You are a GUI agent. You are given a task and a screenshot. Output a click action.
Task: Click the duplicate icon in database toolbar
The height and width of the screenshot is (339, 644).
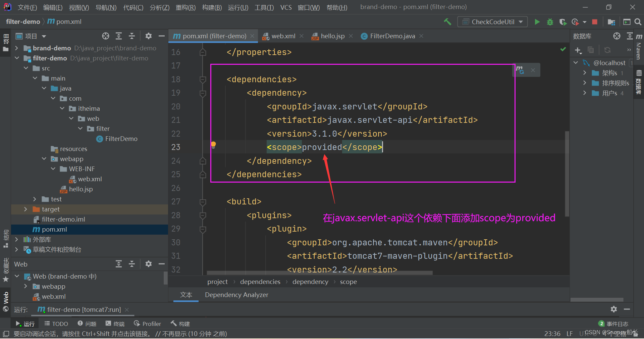click(x=591, y=50)
